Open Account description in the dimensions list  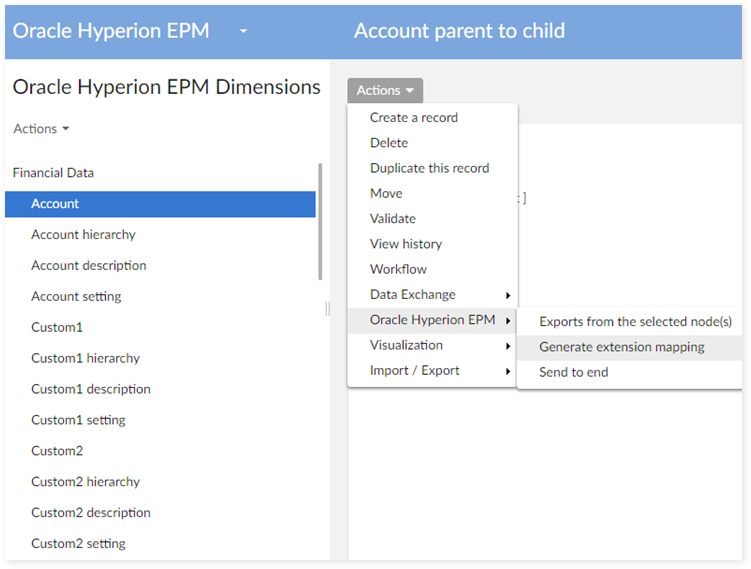point(89,266)
